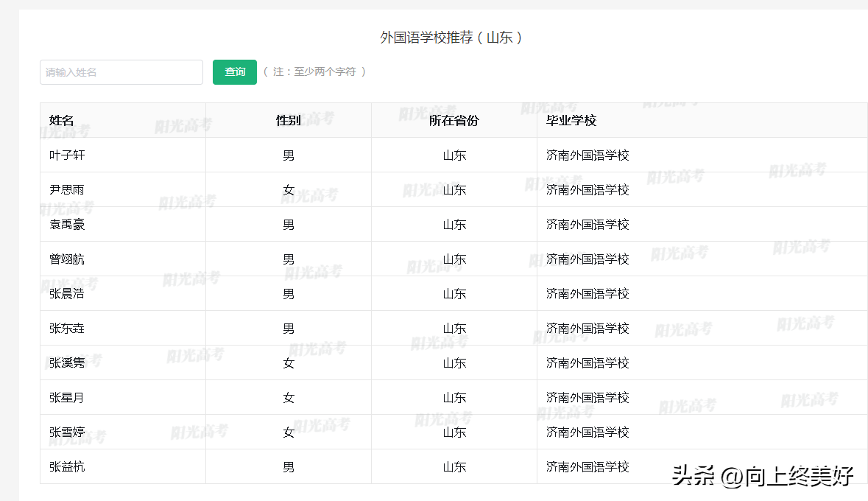Click the 所在省份 column header
868x501 pixels.
[454, 120]
